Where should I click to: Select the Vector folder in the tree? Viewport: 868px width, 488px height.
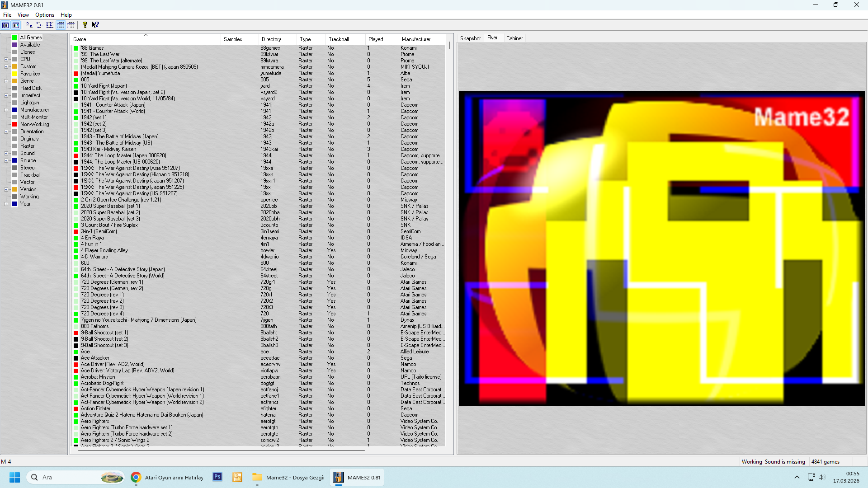tap(27, 182)
